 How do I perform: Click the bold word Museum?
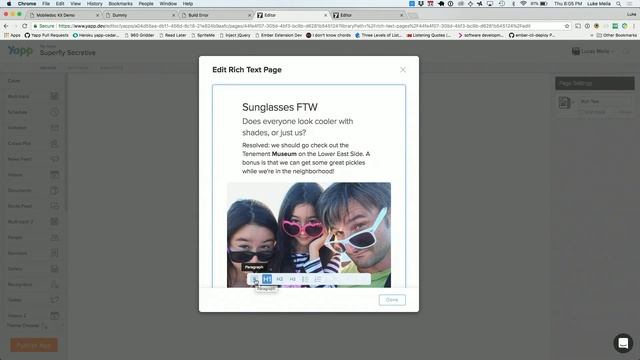tap(284, 154)
